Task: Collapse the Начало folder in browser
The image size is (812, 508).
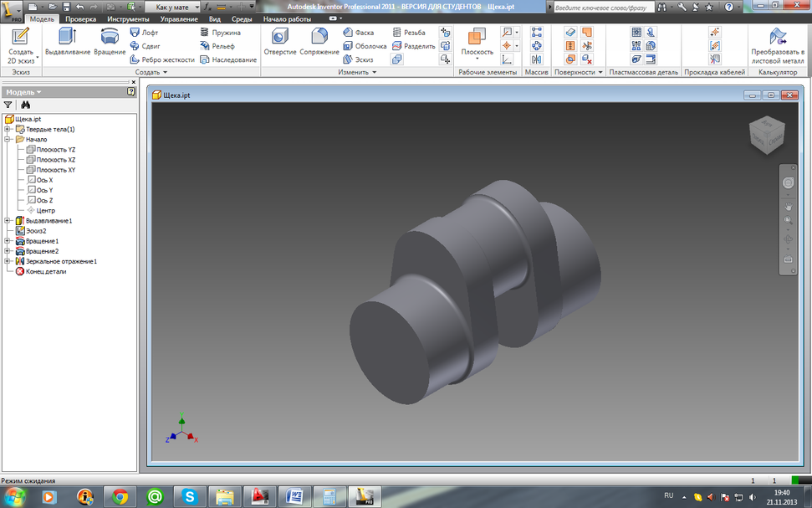Action: click(x=8, y=140)
